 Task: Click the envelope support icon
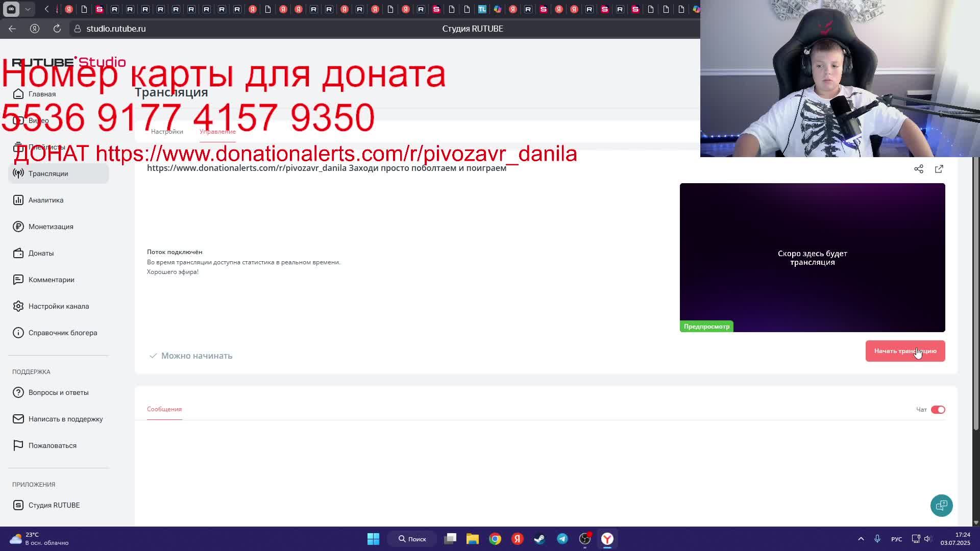tap(18, 419)
